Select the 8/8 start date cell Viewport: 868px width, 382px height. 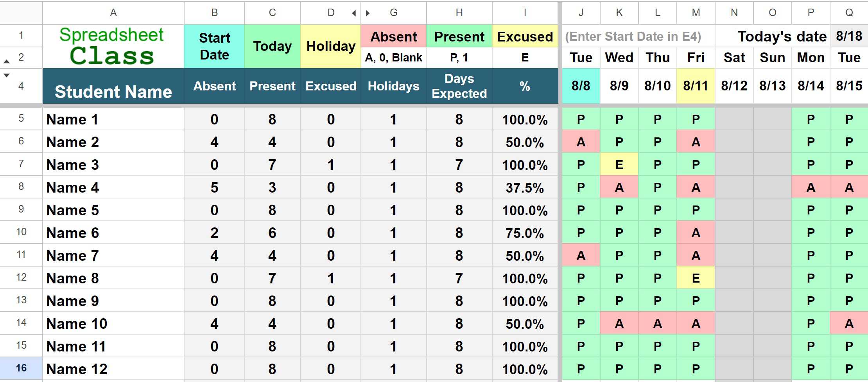581,86
